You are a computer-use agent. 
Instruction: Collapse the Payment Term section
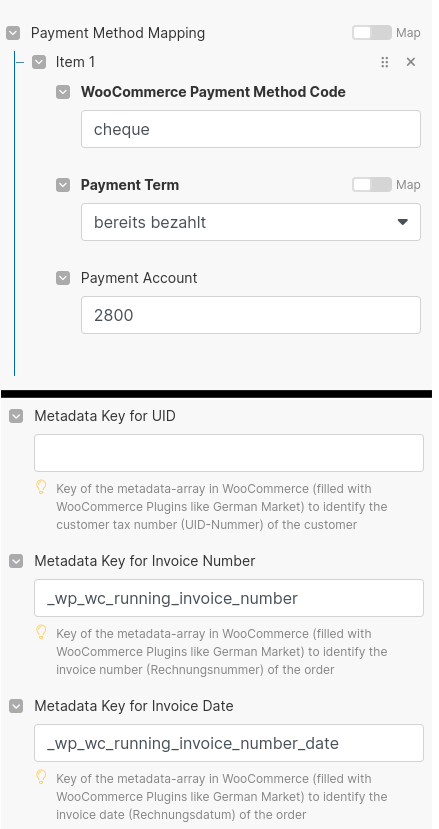63,185
